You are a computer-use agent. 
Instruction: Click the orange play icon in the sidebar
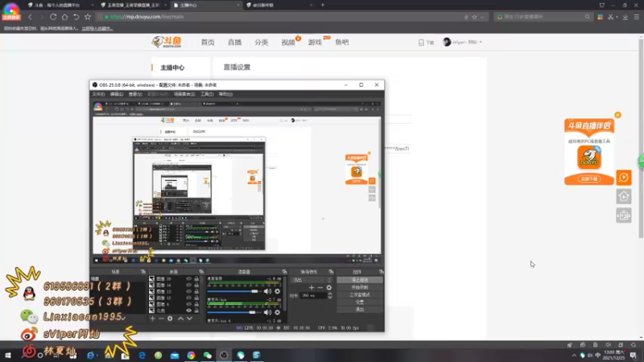tap(623, 177)
